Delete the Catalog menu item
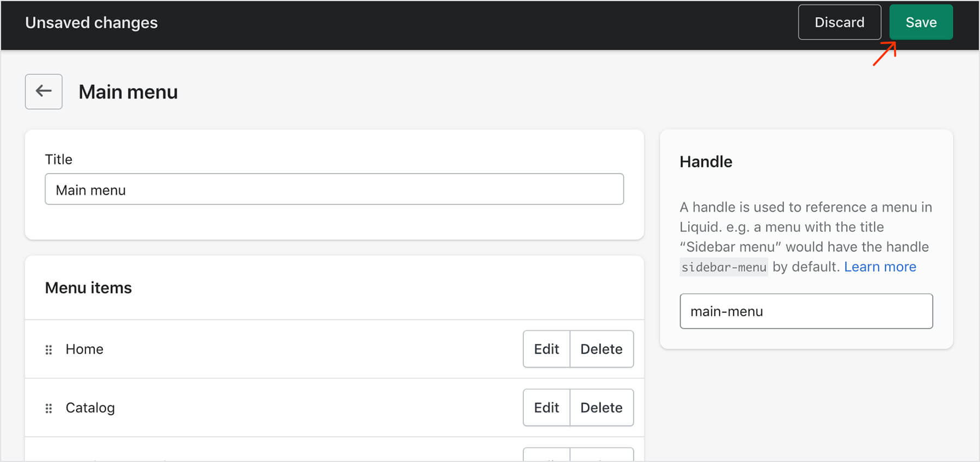This screenshot has height=462, width=980. [x=601, y=408]
